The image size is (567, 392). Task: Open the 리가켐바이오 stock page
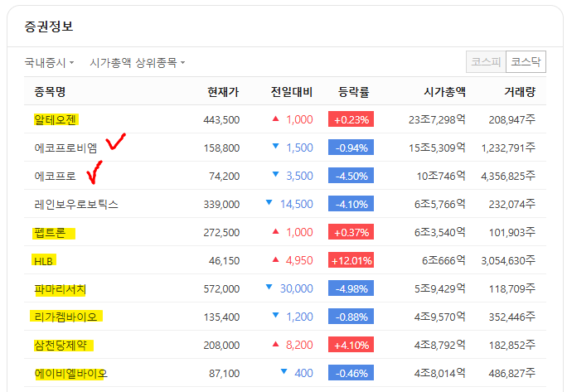tap(65, 317)
